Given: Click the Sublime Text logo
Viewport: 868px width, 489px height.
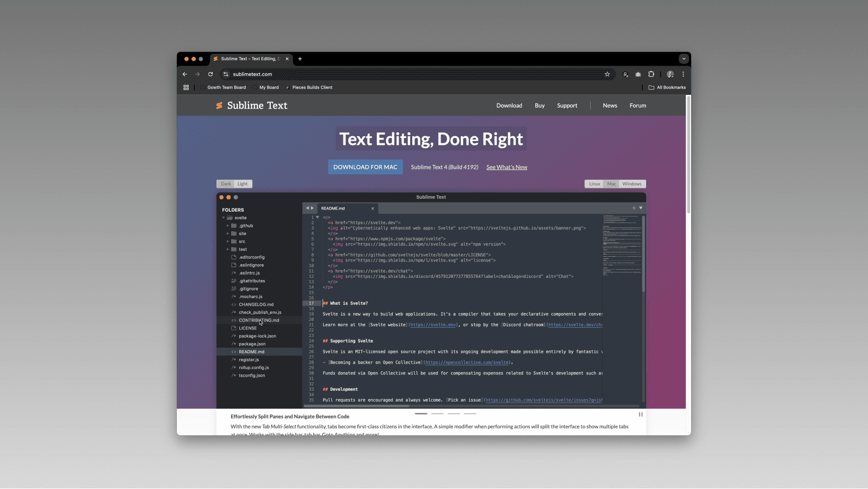Looking at the screenshot, I should [251, 105].
